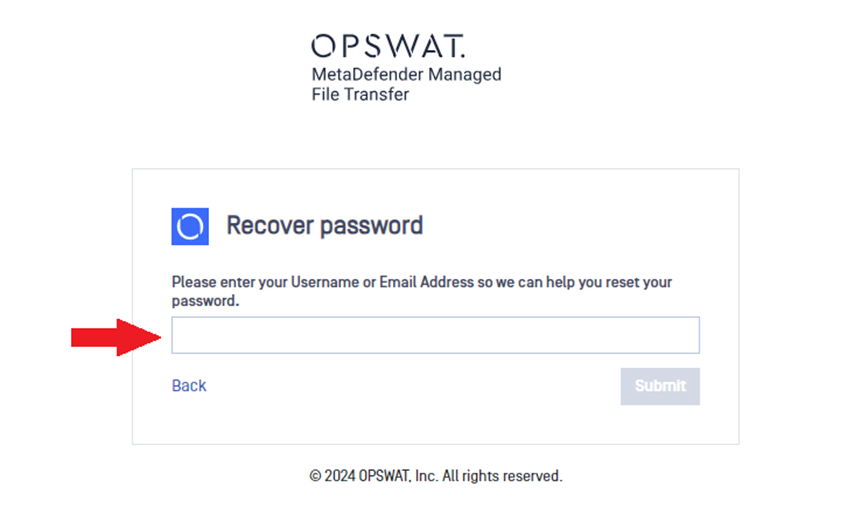The width and height of the screenshot is (868, 508).
Task: Click the blue circular OPSWAT icon
Action: click(x=190, y=226)
